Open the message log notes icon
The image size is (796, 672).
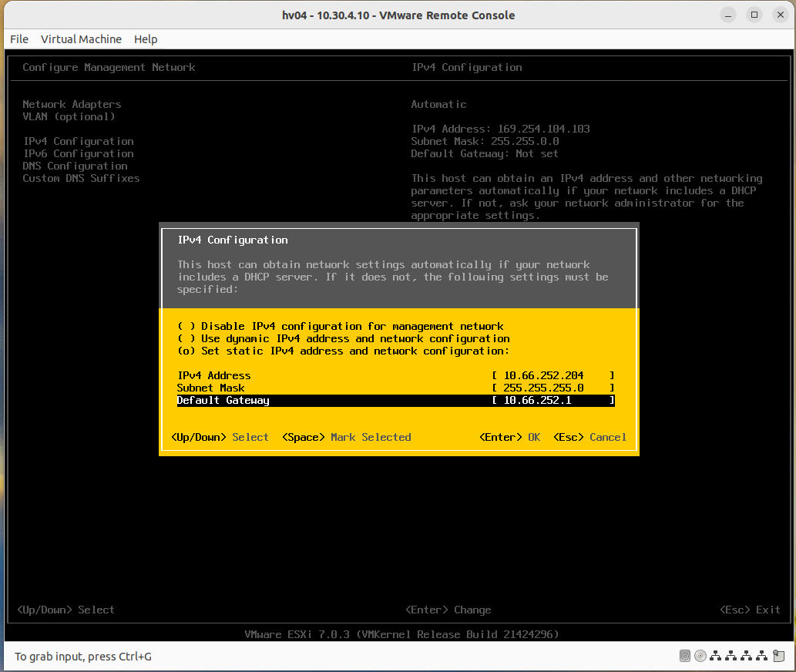point(779,656)
